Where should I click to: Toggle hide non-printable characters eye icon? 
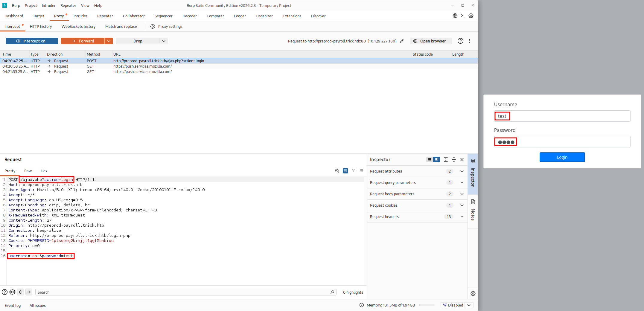337,171
